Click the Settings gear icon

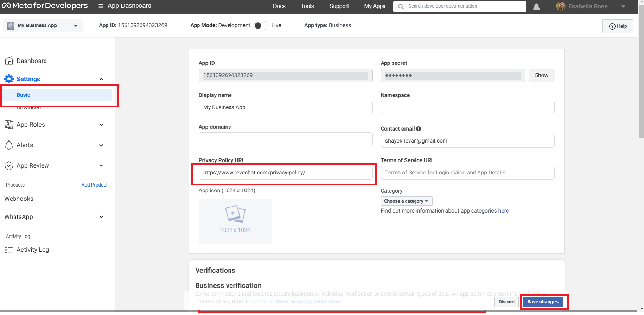9,79
